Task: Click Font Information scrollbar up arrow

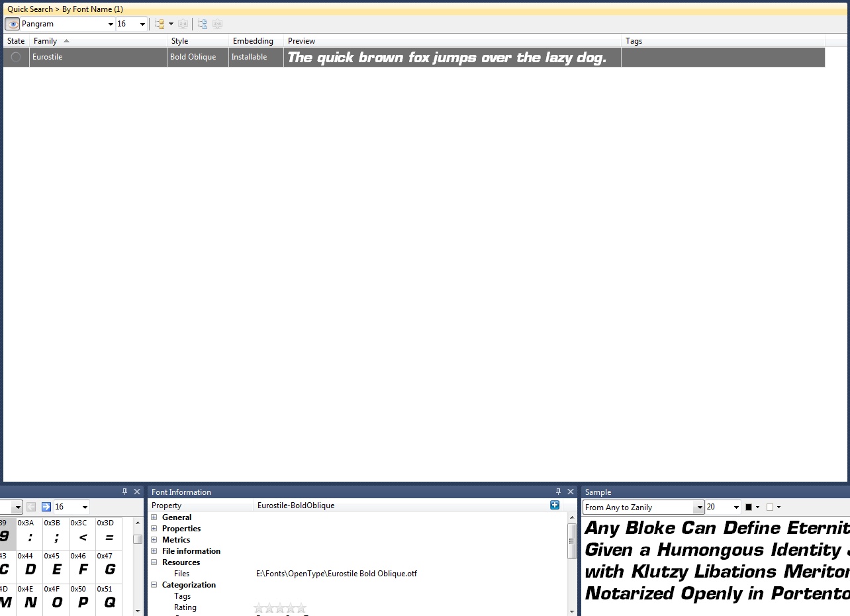Action: coord(572,517)
